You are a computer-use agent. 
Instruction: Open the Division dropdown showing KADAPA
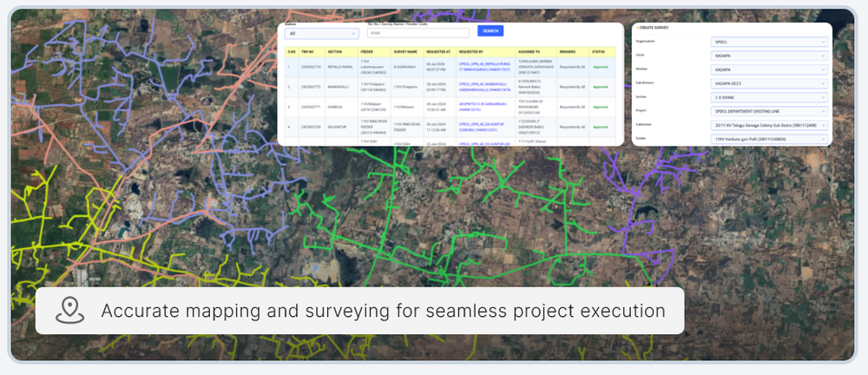[x=769, y=69]
